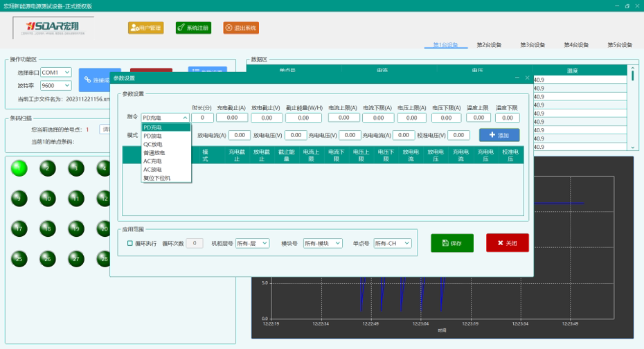
Task: Click the 放电电压(V) input field
Action: pos(296,135)
